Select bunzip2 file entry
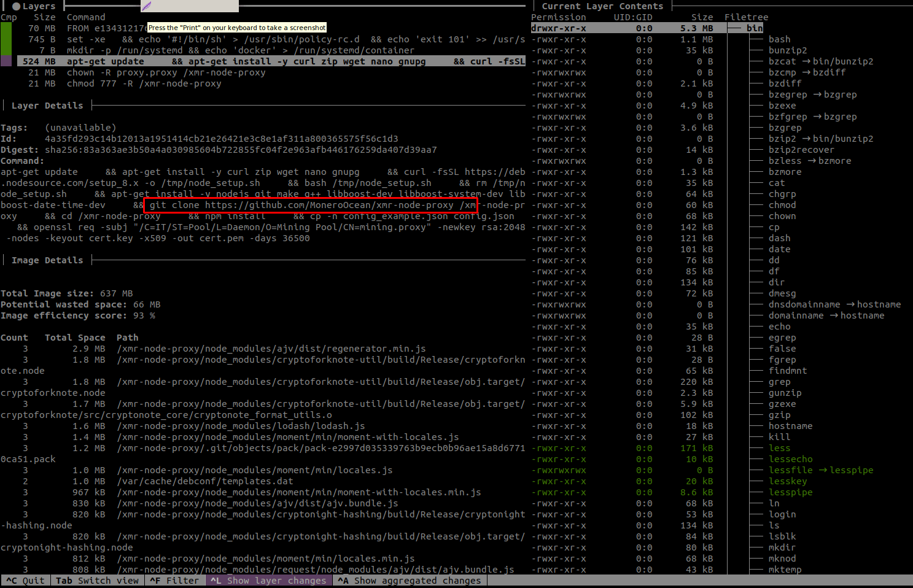 pyautogui.click(x=788, y=50)
